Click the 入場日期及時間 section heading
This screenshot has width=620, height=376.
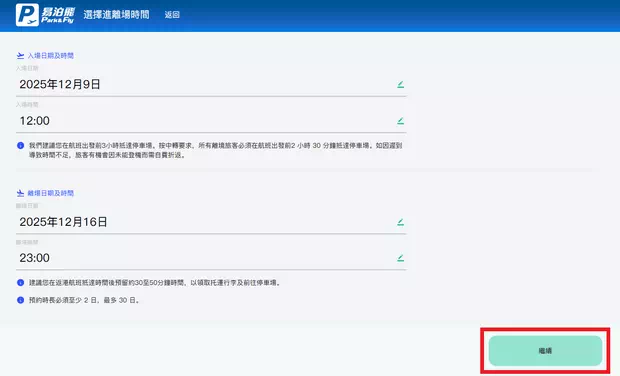point(51,56)
